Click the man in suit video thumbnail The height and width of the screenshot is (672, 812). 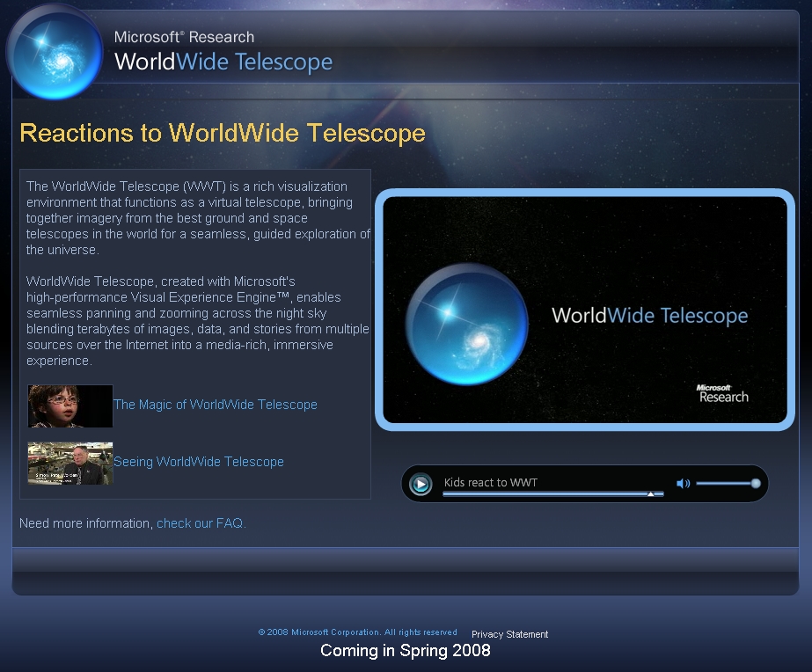pos(70,464)
